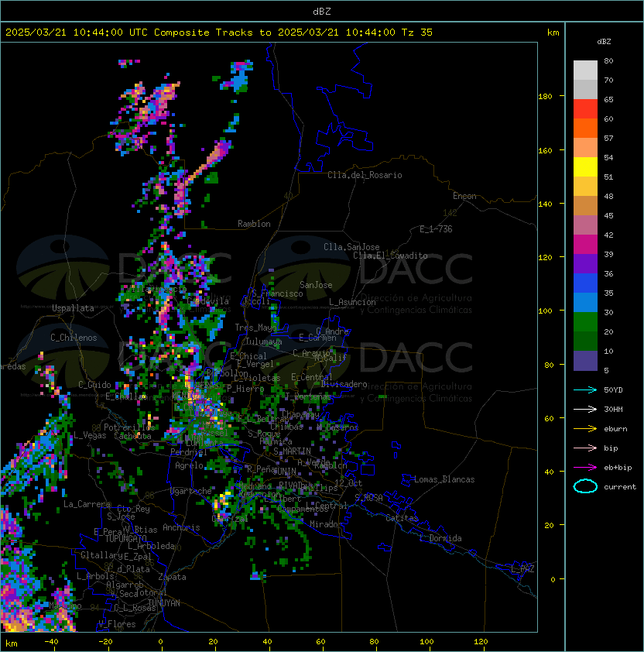Click the 'Encon' map label

(x=464, y=196)
